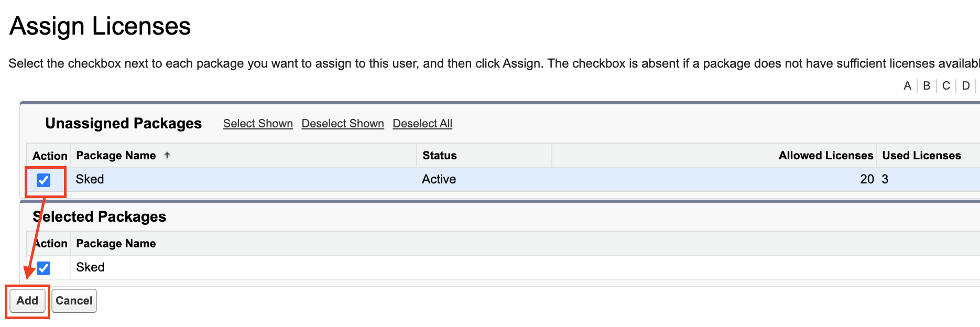Click the Deselect Shown link
The image size is (980, 327).
click(343, 124)
